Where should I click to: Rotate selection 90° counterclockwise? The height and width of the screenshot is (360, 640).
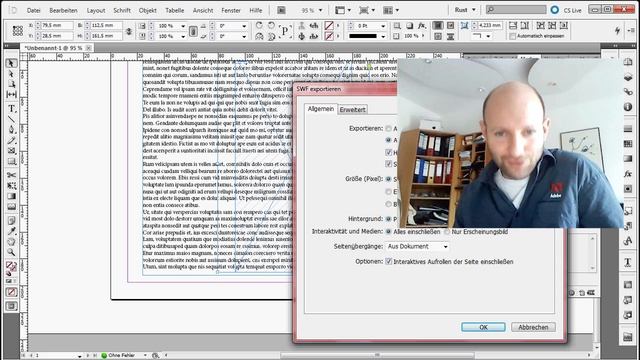[271, 25]
